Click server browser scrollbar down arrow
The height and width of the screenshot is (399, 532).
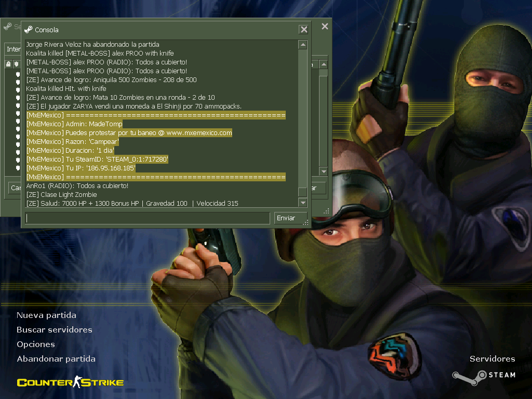point(324,171)
